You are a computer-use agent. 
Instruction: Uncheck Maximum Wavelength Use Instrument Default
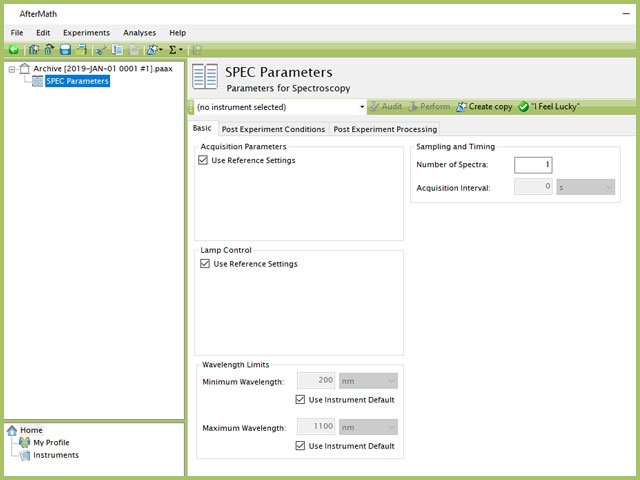click(x=300, y=446)
